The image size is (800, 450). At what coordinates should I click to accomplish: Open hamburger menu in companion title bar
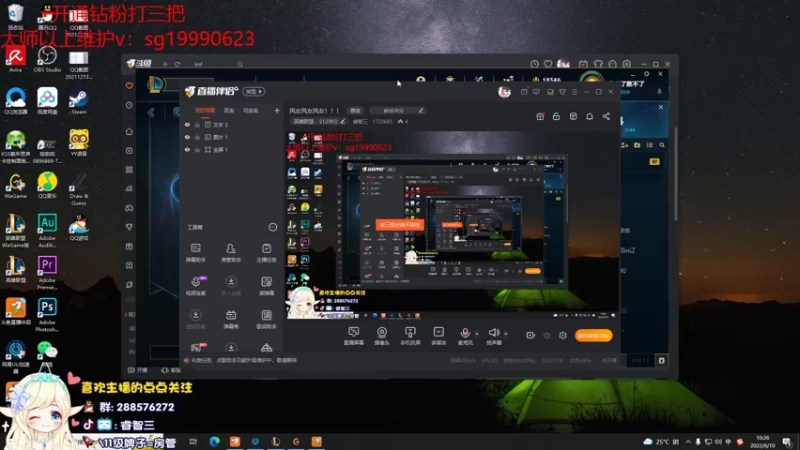point(574,92)
